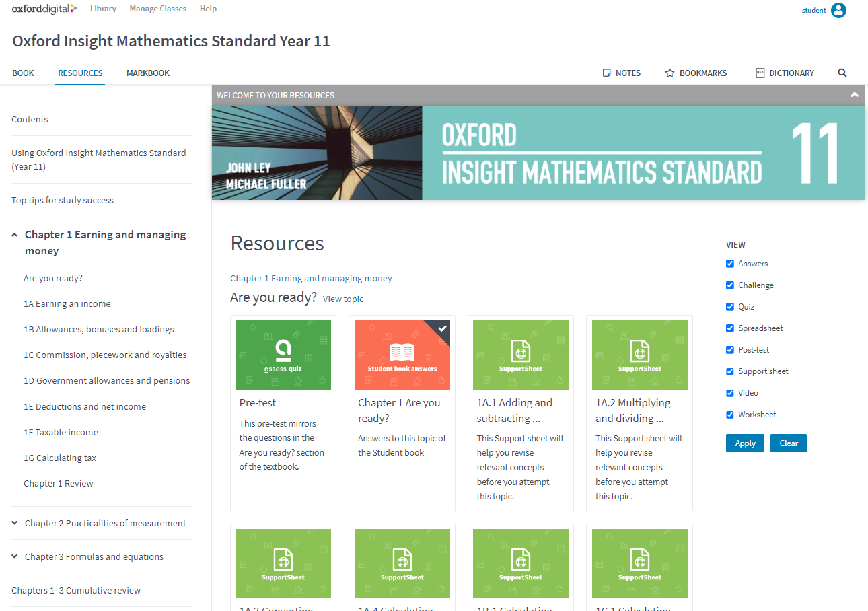
Task: Click the Apply button
Action: pos(745,443)
